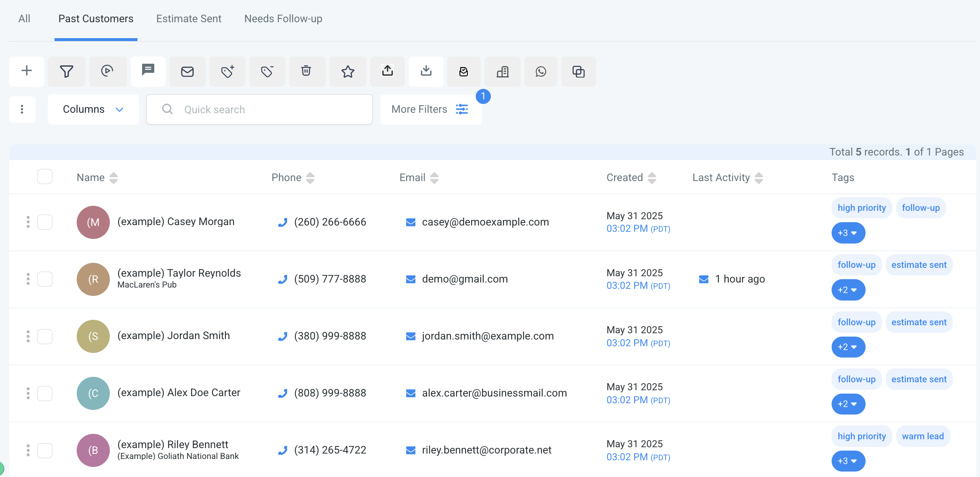This screenshot has width=980, height=477.
Task: Select the checkbox next to Casey Morgan
Action: coord(45,222)
